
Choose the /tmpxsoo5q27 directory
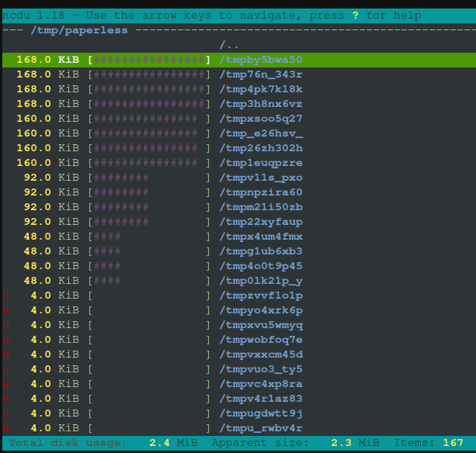(x=261, y=119)
